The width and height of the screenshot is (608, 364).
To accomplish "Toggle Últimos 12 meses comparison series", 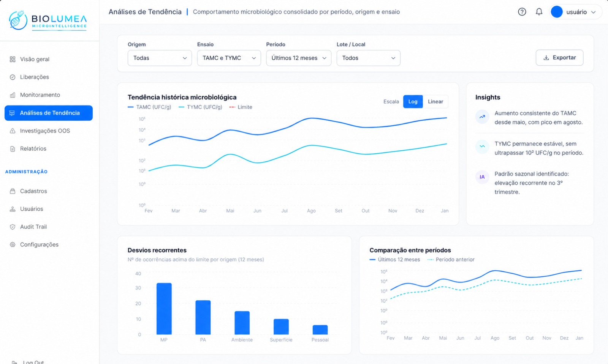I will pos(395,260).
